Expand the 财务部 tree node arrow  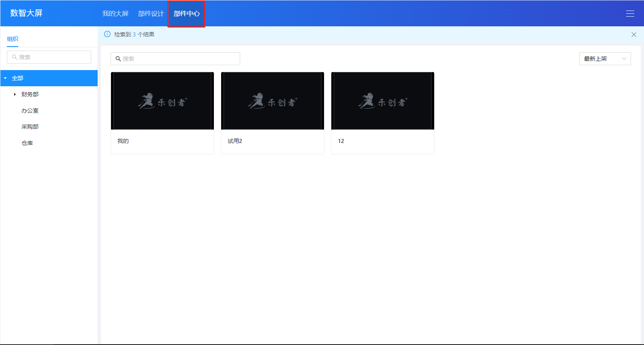tap(15, 94)
